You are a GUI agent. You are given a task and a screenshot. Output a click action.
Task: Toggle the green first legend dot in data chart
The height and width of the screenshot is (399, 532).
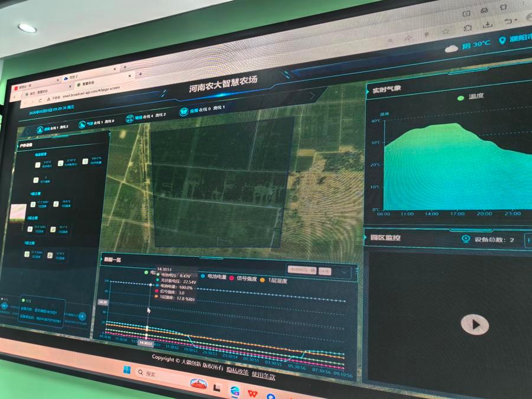[x=146, y=272]
